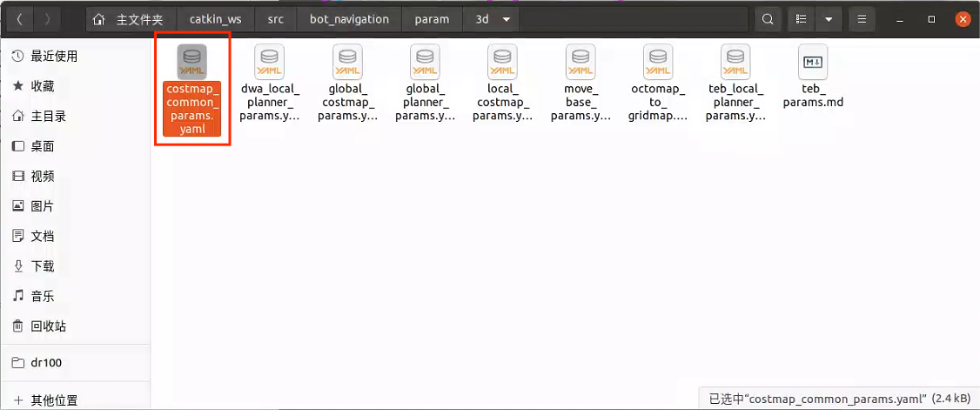Open 下载 folder in sidebar
Viewport: 980px width, 410px height.
coord(43,266)
